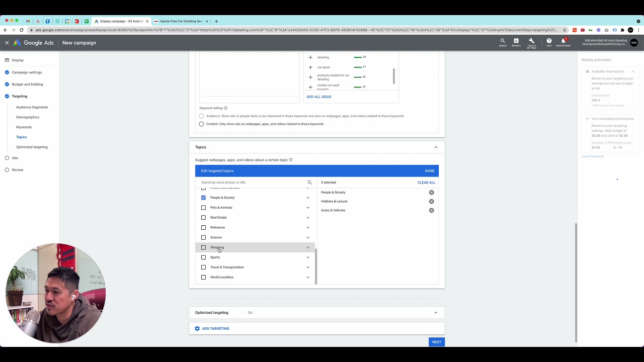Go to Campaign settings step
644x362 pixels.
click(x=27, y=72)
